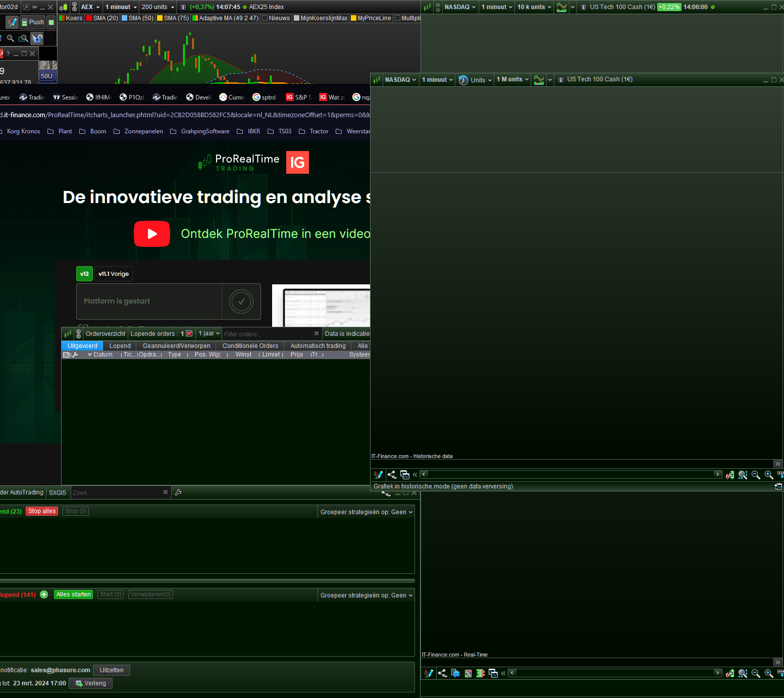Switch to v11.1 Vorige tab
This screenshot has width=784, height=698.
pos(114,274)
